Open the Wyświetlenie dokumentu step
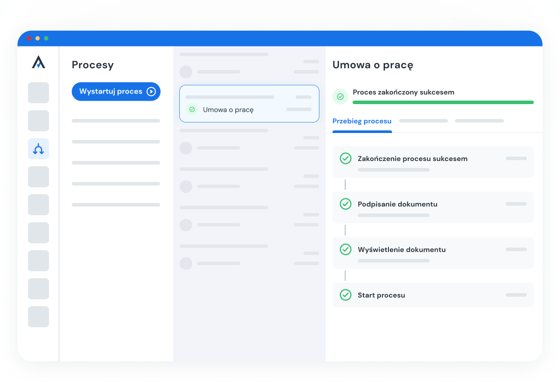560x392 pixels. coord(433,253)
